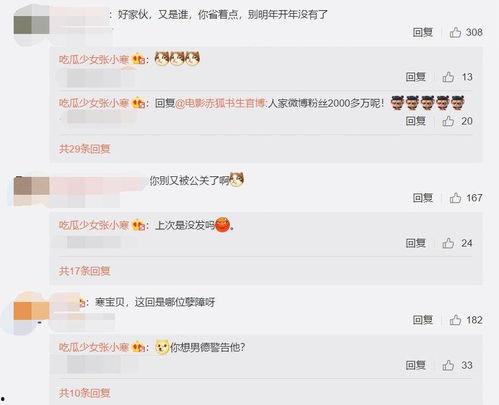Like the comment with 308 likes

(455, 32)
